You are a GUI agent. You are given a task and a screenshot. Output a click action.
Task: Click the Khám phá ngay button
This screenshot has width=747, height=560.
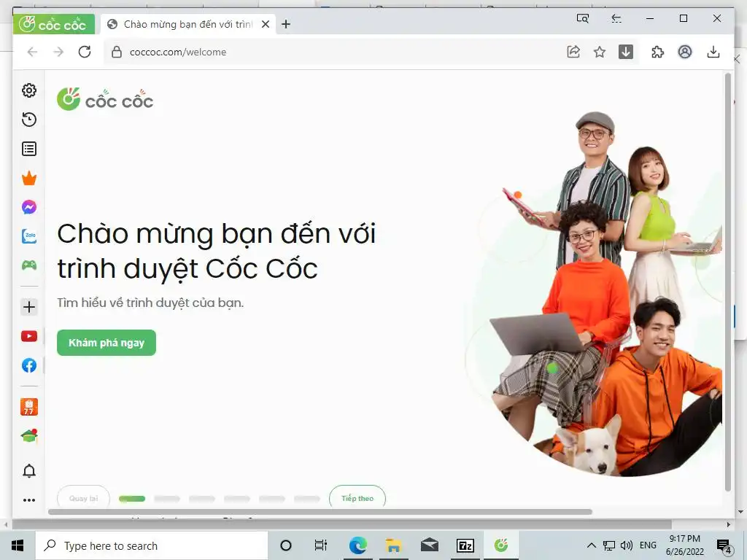(x=107, y=343)
